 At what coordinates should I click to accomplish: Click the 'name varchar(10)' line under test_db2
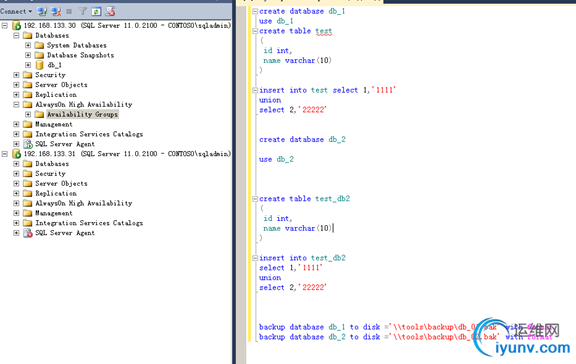point(298,228)
